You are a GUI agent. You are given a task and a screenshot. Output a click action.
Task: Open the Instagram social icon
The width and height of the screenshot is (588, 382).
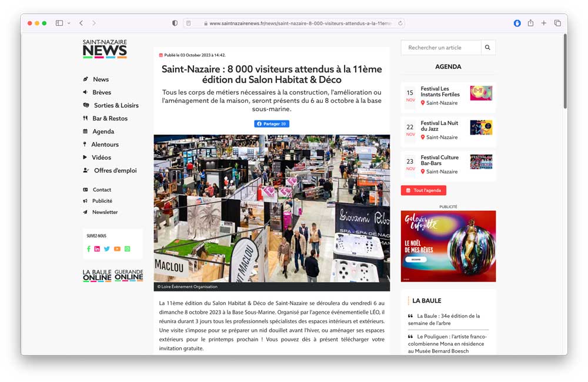(127, 249)
